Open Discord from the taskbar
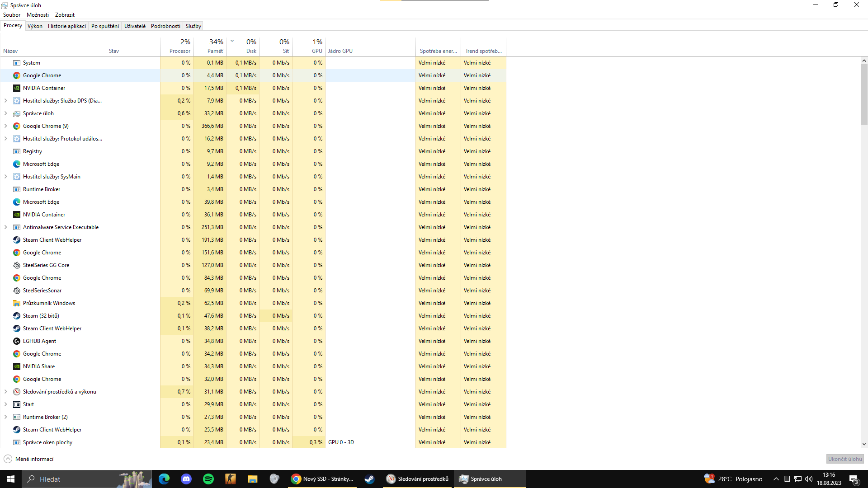This screenshot has height=488, width=868. 186,479
